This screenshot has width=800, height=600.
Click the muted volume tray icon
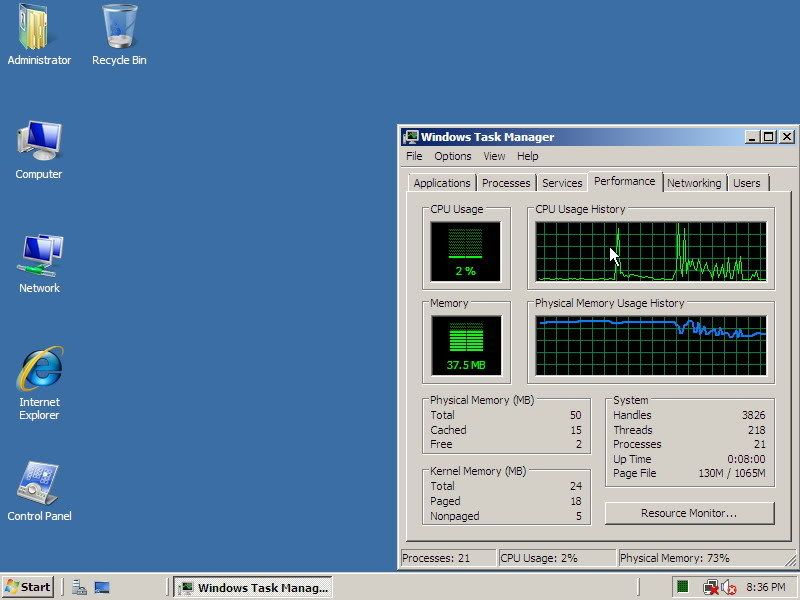coord(729,588)
